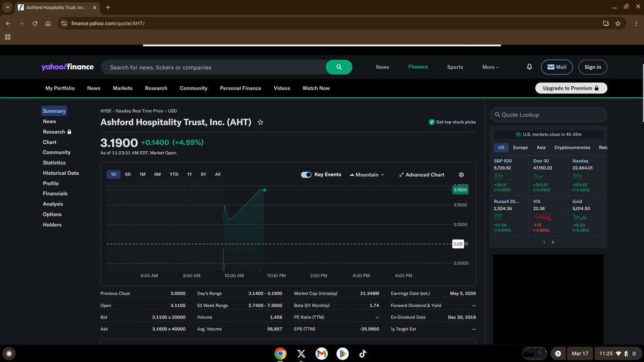Toggle Key Events switch off

tap(306, 175)
